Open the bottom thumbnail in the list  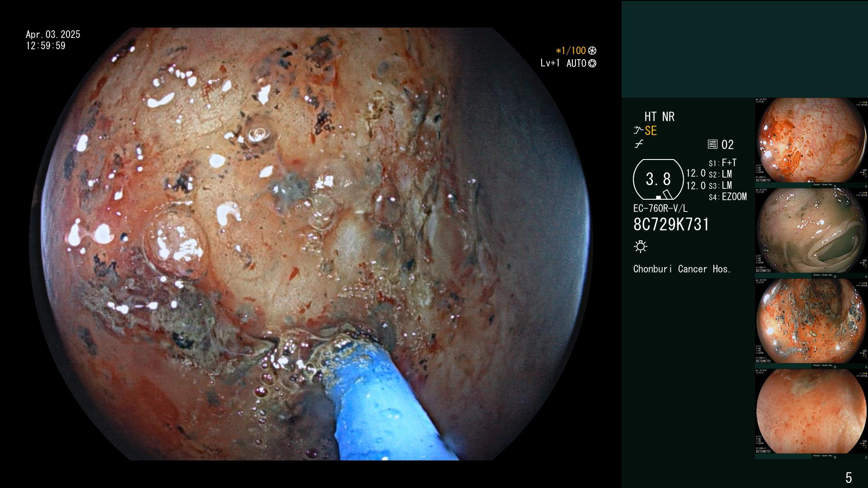click(811, 412)
